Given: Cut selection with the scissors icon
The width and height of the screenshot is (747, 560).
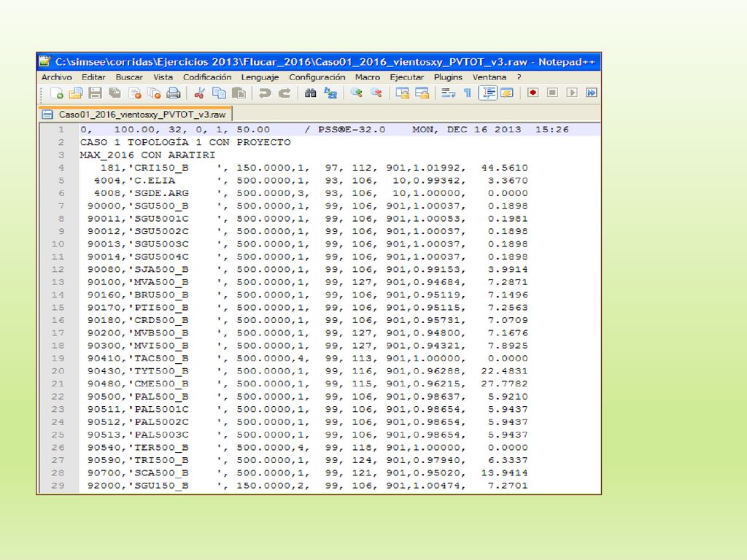Looking at the screenshot, I should tap(200, 93).
